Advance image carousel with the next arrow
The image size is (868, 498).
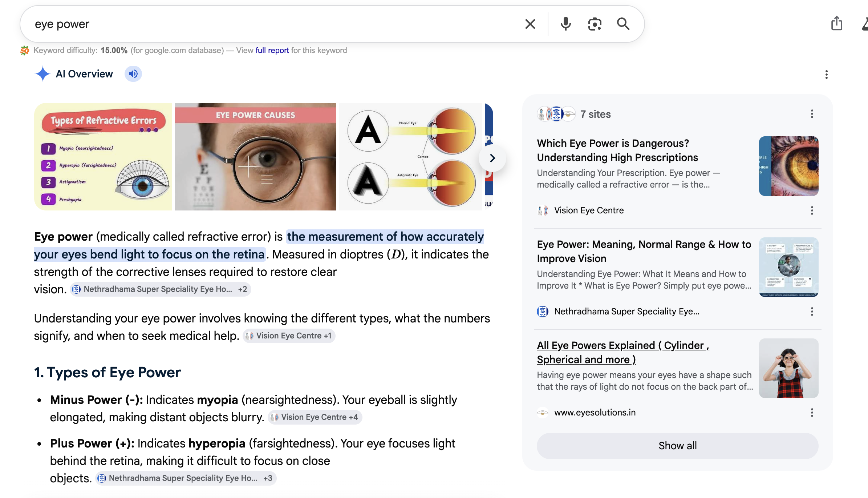(492, 158)
